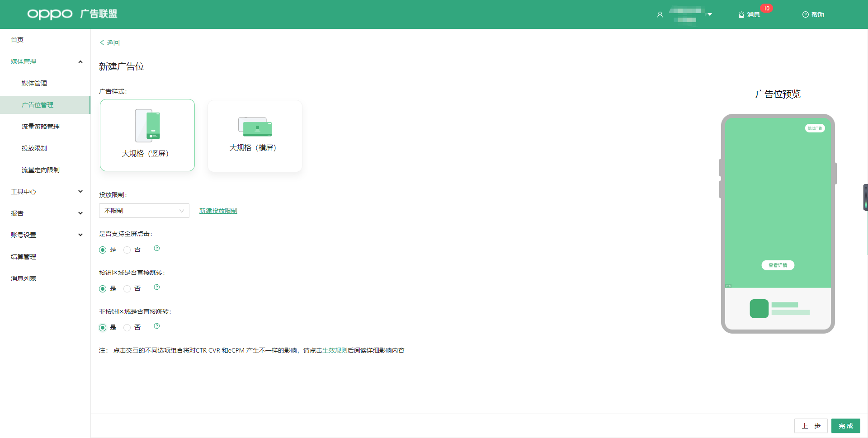The height and width of the screenshot is (438, 868).
Task: Click help icon beside 按钮区域是否直接跳转
Action: (x=157, y=287)
